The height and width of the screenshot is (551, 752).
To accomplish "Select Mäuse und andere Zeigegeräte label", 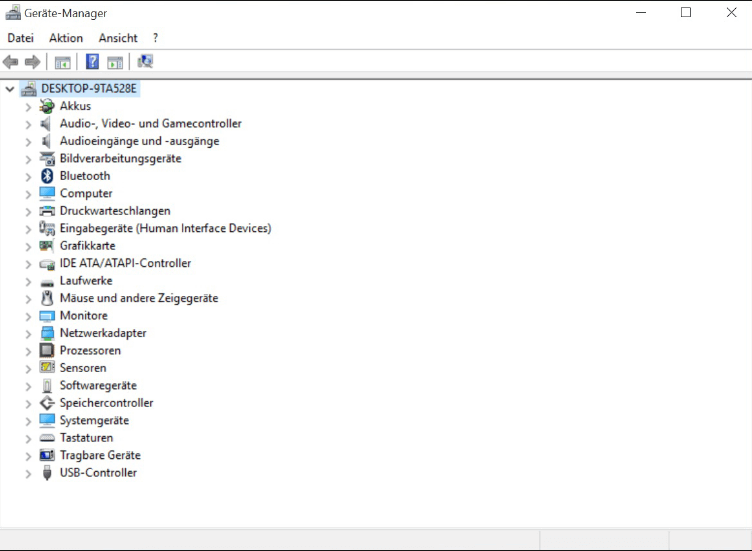I will pyautogui.click(x=139, y=298).
